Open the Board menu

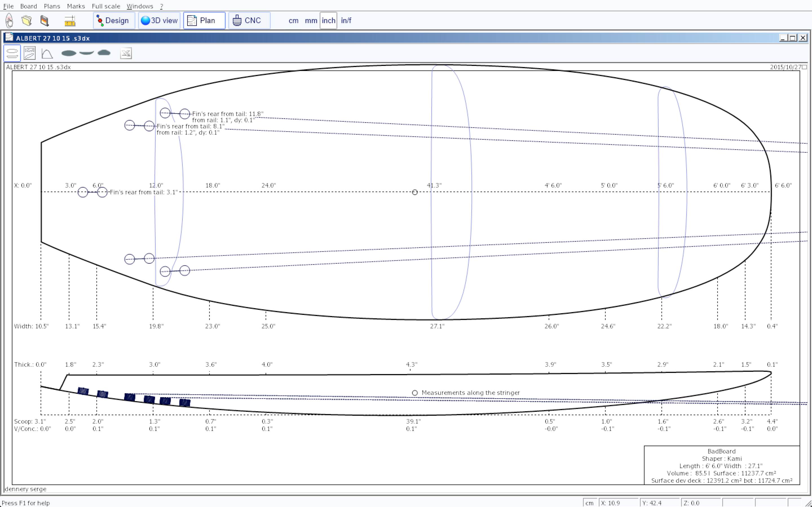tap(28, 6)
